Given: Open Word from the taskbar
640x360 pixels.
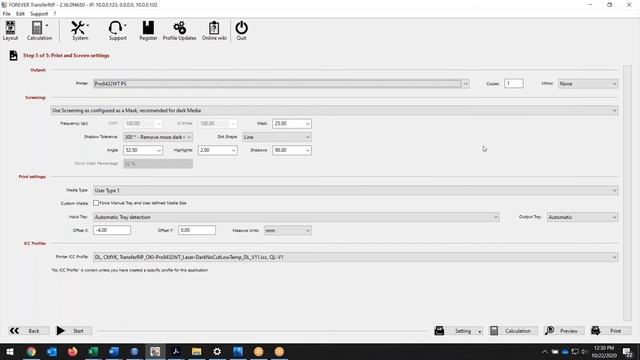Looking at the screenshot, I should click(x=114, y=351).
